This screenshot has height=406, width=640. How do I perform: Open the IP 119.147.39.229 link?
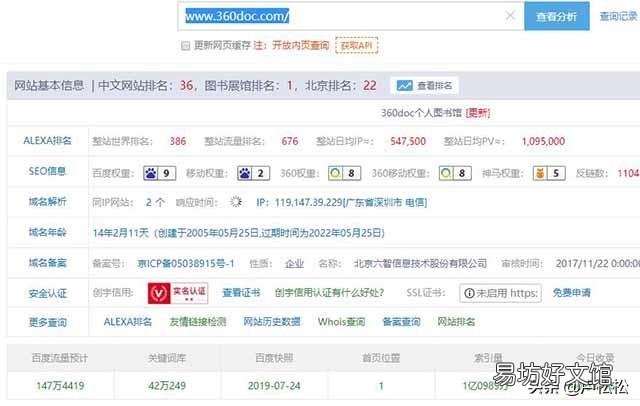point(342,202)
